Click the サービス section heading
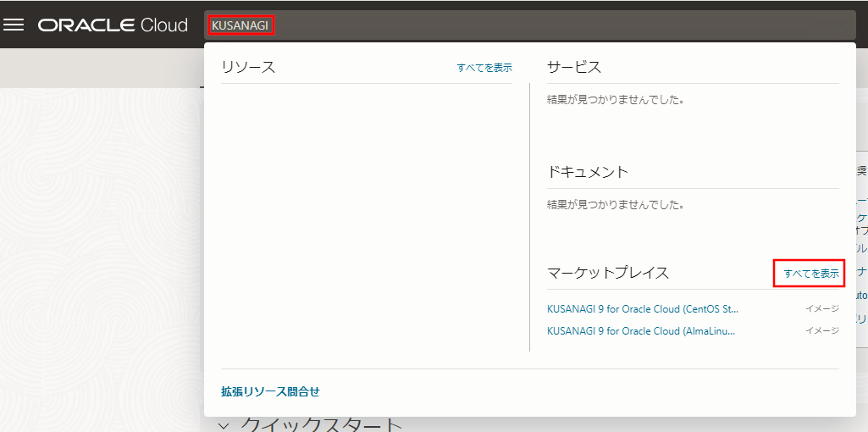The image size is (868, 432). 574,68
